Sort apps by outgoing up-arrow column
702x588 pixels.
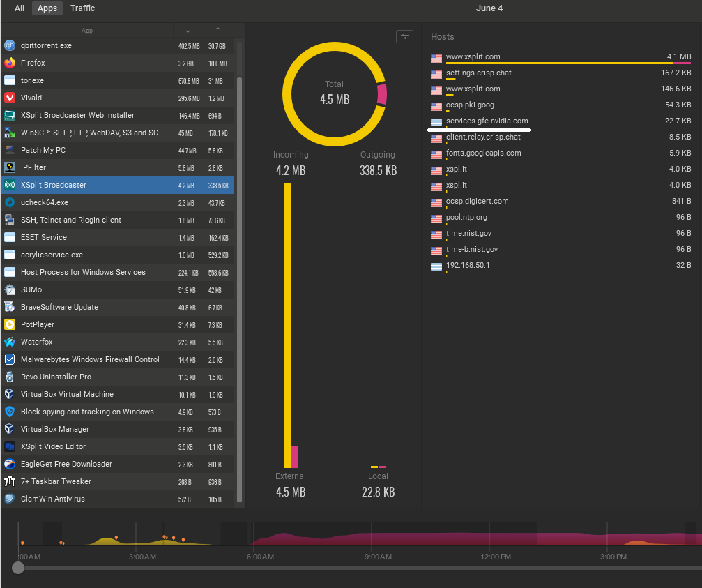click(x=218, y=30)
